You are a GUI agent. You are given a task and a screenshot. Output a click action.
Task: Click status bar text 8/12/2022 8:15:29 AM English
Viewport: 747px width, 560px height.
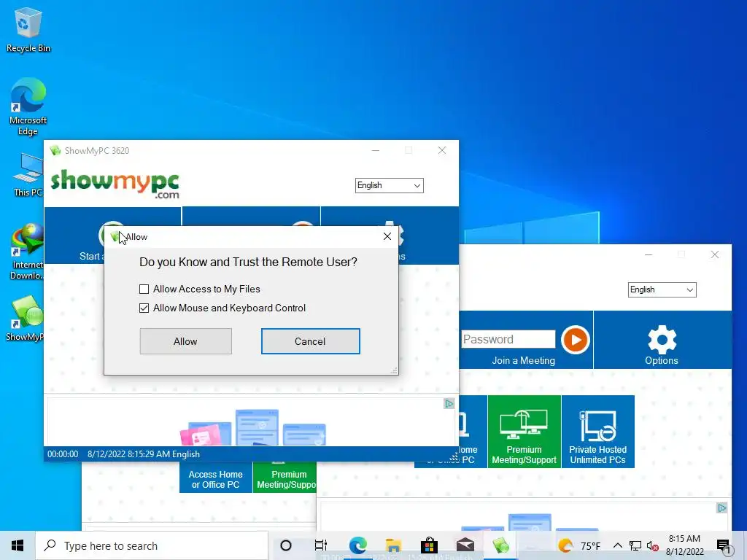[x=144, y=454]
